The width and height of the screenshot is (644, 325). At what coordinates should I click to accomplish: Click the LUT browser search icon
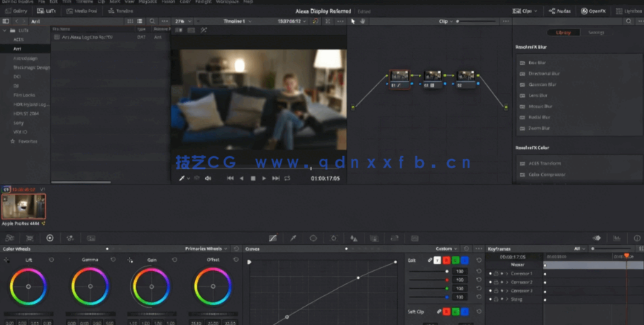[152, 21]
